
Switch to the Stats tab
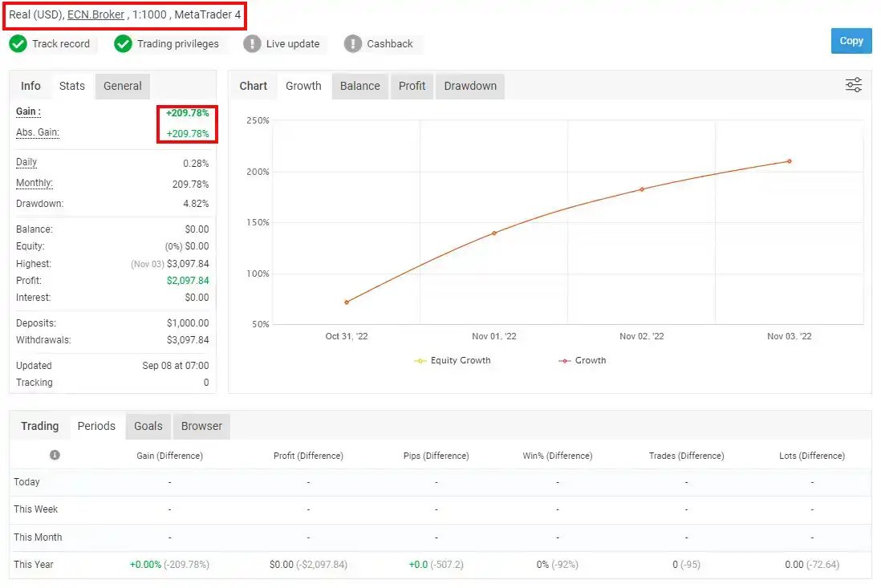(72, 86)
